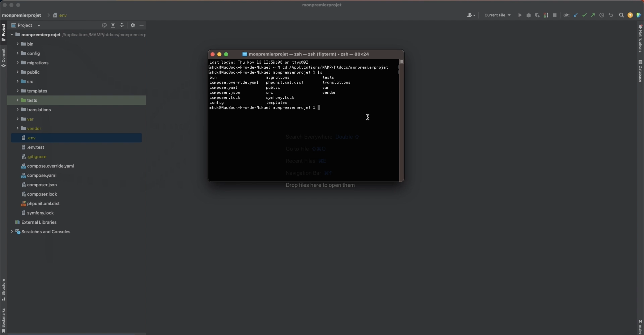Expand the vendor folder
The width and height of the screenshot is (644, 335).
tap(18, 128)
